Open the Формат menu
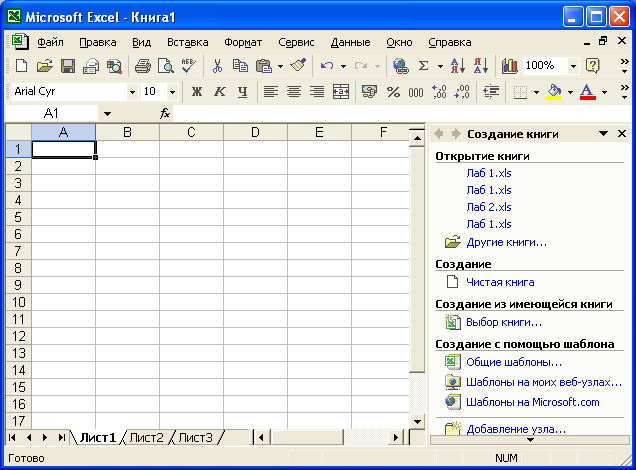Screen dimensions: 636x470 243,42
